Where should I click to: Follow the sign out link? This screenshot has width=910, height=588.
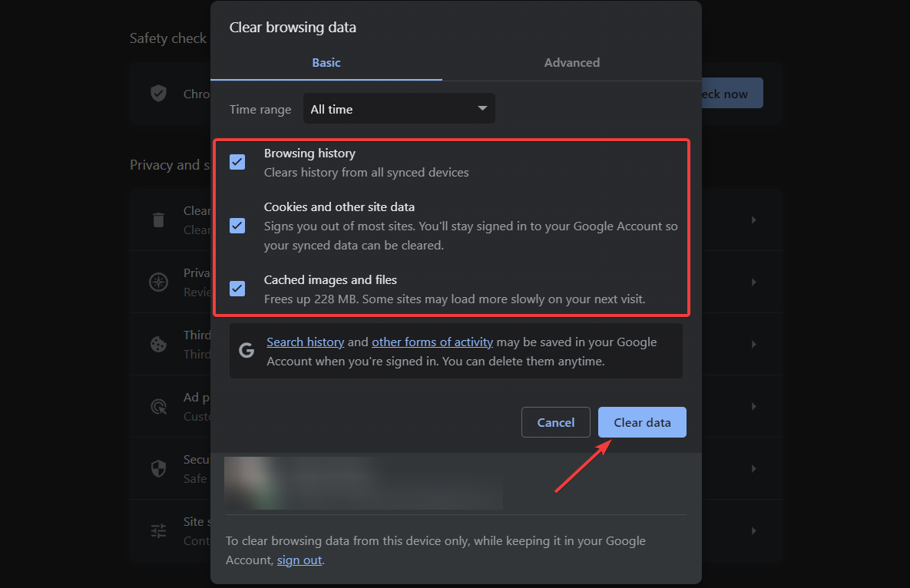[299, 560]
